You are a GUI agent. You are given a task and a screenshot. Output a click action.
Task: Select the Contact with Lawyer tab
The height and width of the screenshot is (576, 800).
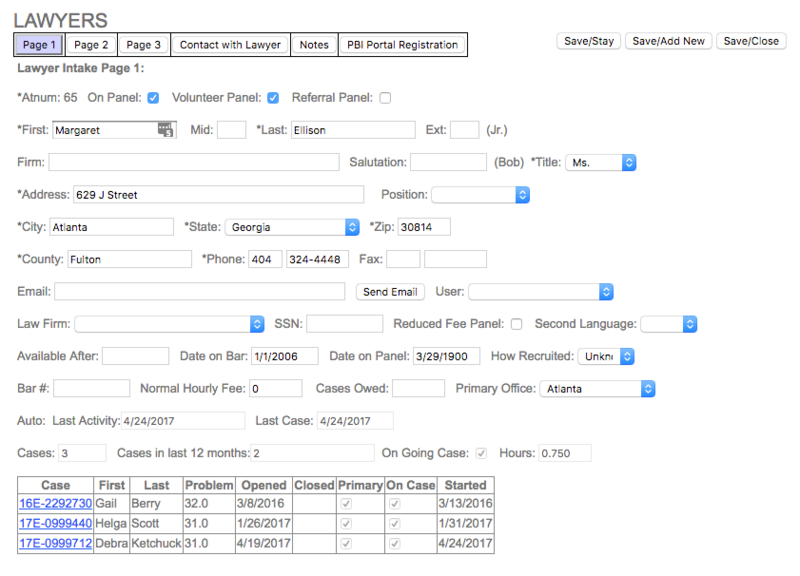[230, 44]
